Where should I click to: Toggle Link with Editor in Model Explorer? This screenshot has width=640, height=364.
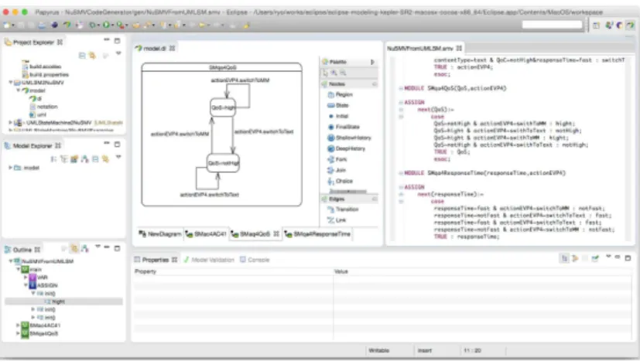106,159
